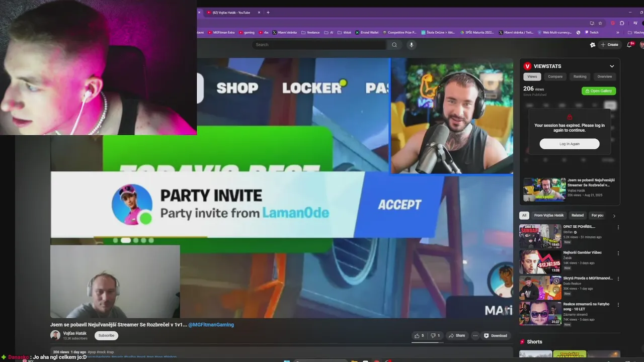Viewport: 644px width, 362px height.
Task: Select the Related filter chip
Action: point(578,215)
